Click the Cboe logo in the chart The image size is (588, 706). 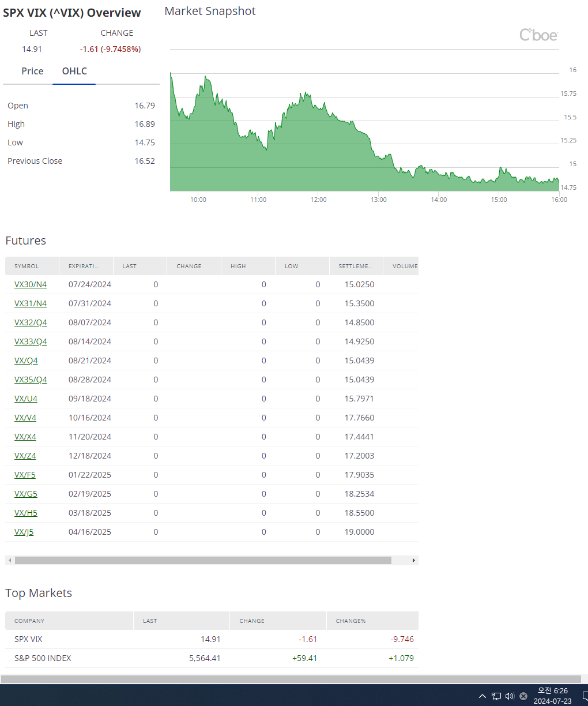click(538, 35)
